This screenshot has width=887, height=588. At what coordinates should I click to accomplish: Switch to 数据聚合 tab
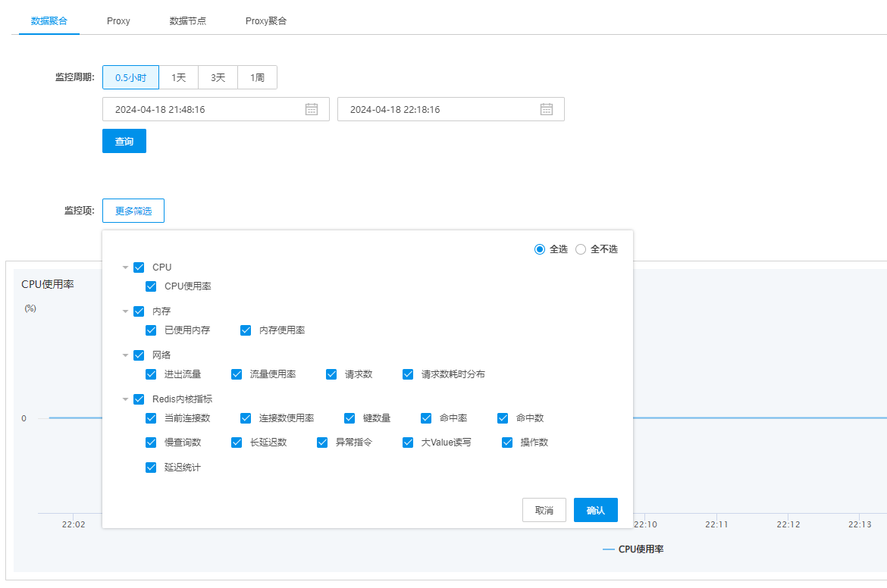coord(49,21)
